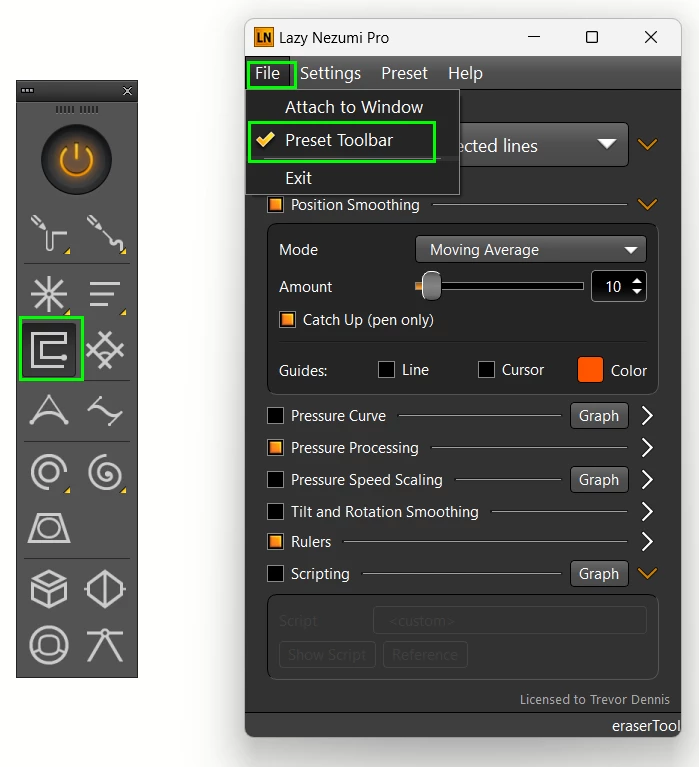
Task: Select the connected lines maze preset icon
Action: [x=49, y=349]
